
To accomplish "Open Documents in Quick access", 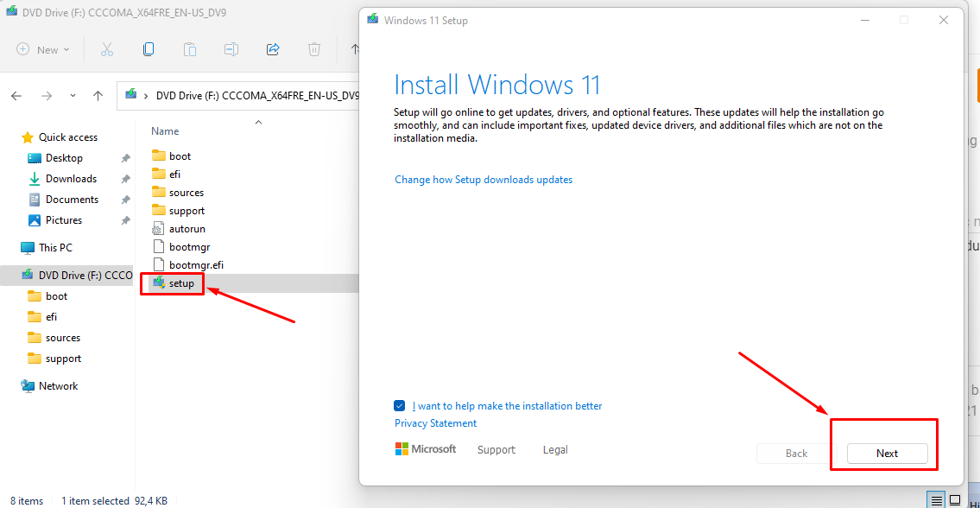I will click(x=72, y=199).
